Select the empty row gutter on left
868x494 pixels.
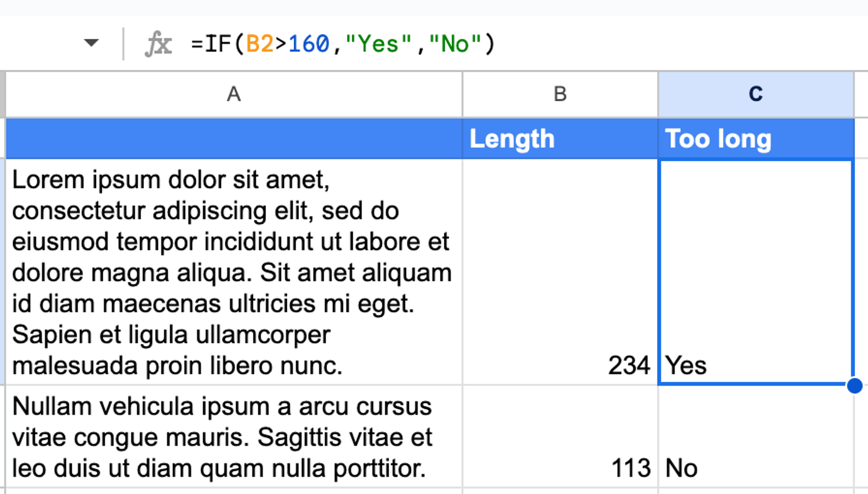(x=2, y=273)
